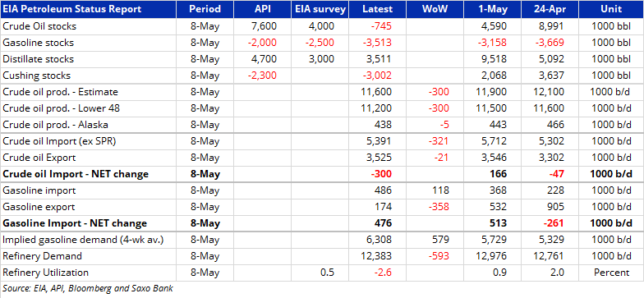Select the 'API' column header
The height and width of the screenshot is (298, 644).
pos(263,10)
